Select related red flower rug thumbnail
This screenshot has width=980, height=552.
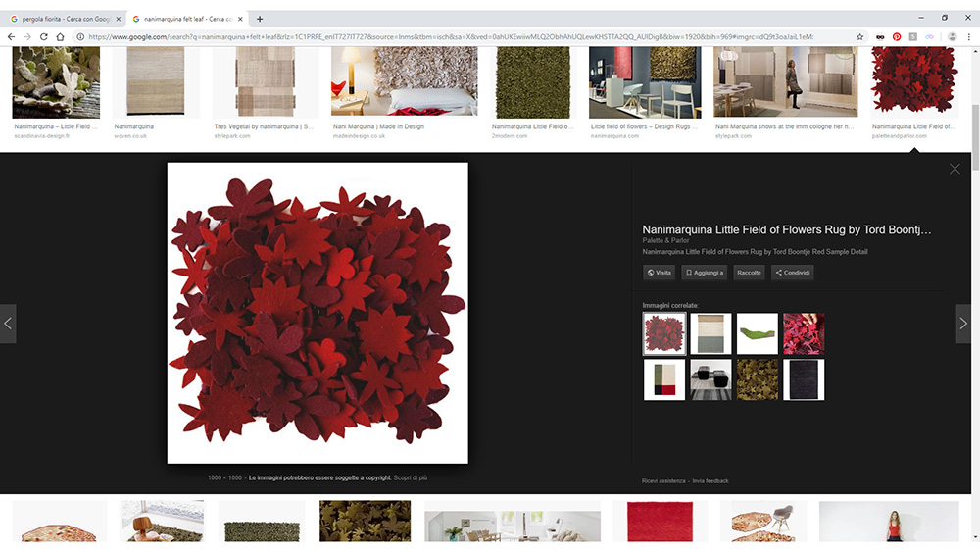(x=664, y=334)
